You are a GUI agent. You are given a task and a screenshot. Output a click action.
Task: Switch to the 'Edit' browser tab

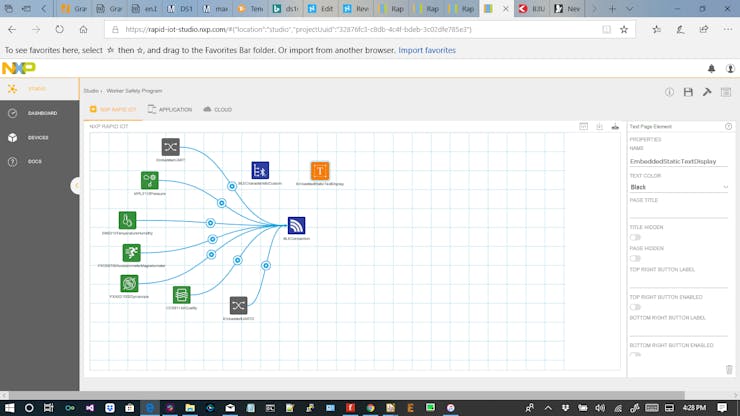320,8
